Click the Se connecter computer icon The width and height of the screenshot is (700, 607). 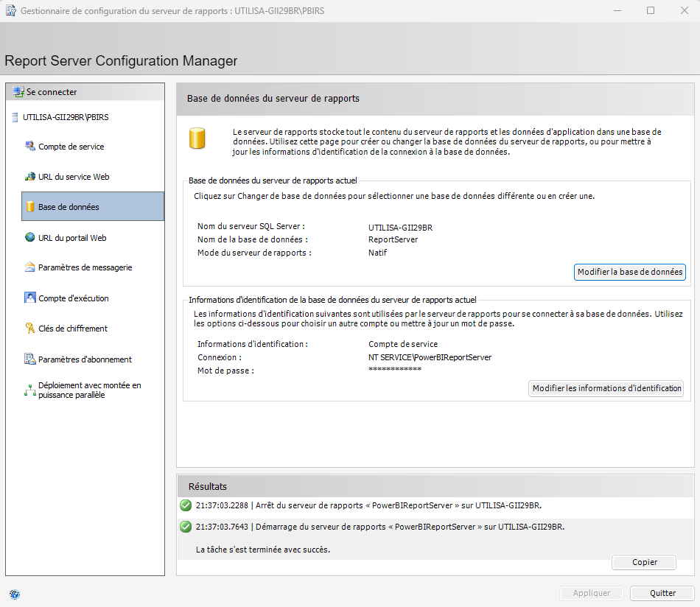point(18,92)
